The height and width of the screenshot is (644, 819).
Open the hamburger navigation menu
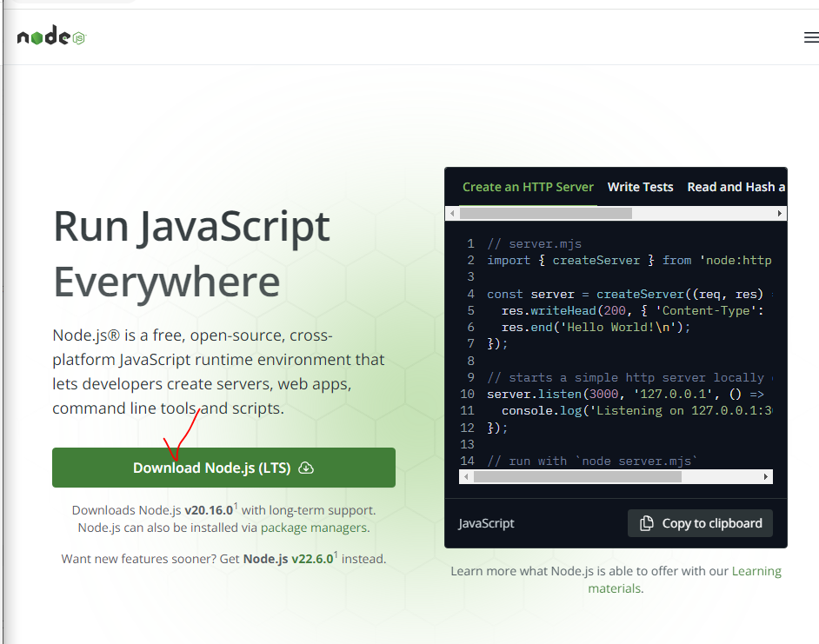click(x=811, y=37)
